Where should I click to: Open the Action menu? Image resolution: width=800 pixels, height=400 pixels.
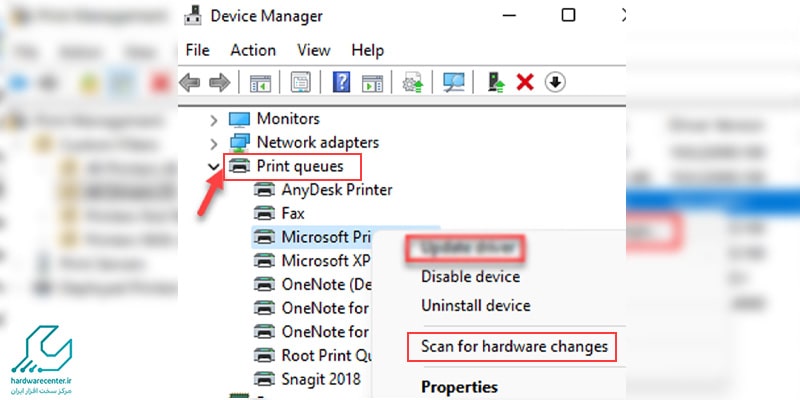coord(253,50)
